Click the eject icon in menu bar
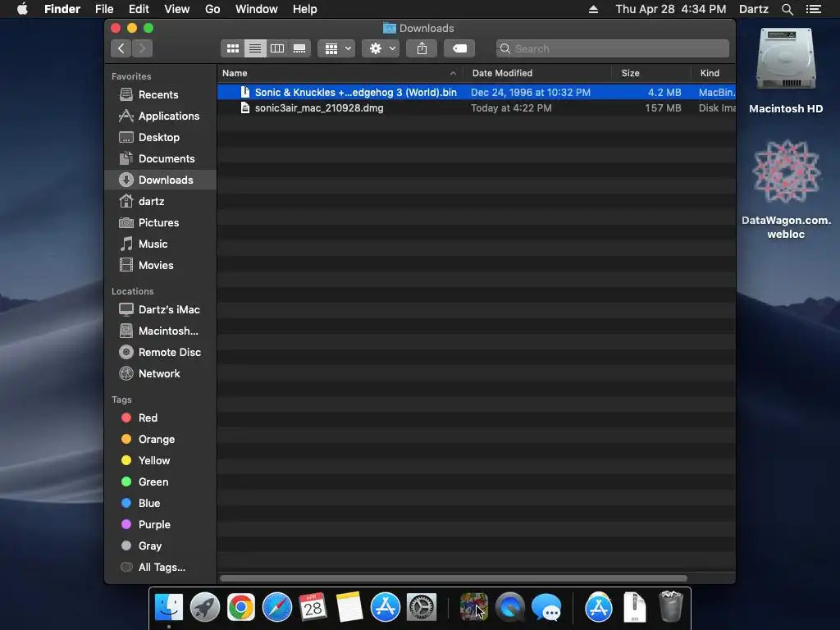 tap(594, 9)
